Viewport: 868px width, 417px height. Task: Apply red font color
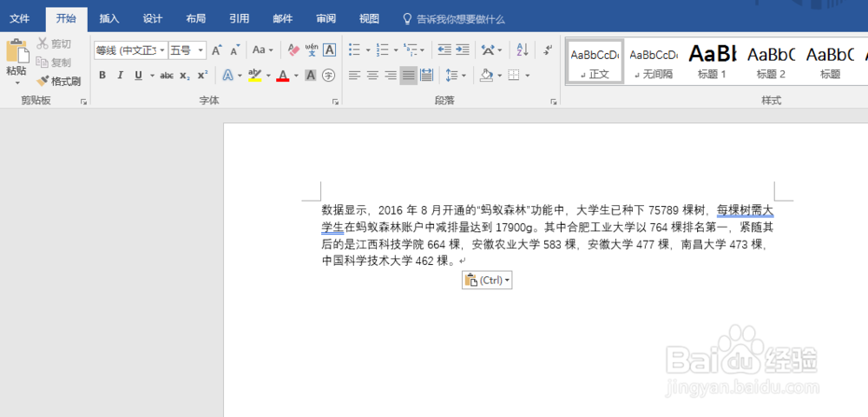coord(283,76)
